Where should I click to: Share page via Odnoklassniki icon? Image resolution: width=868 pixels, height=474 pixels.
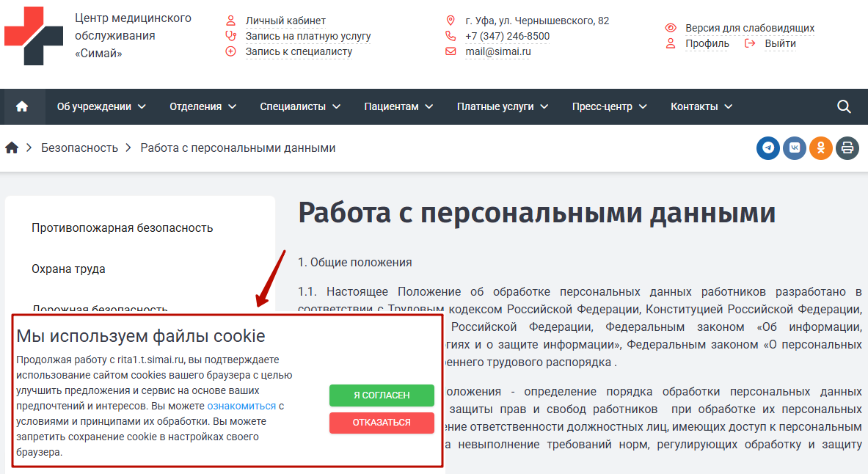pos(821,148)
